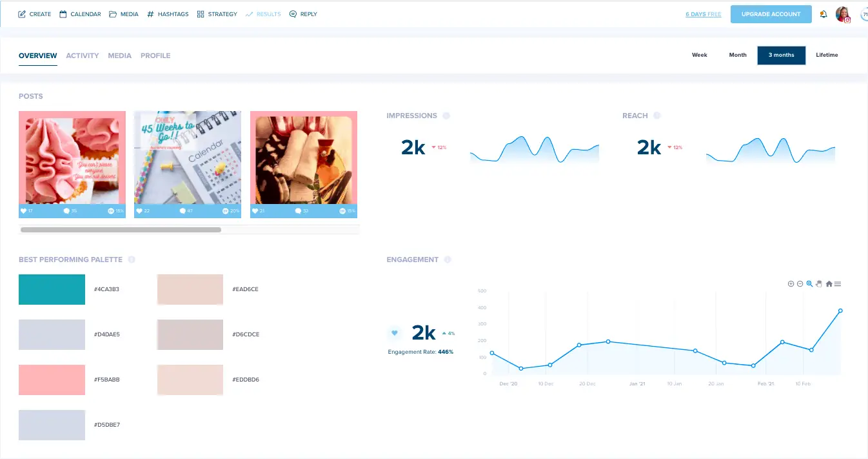Navigate to the Strategy section
This screenshot has height=459, width=868.
tap(217, 14)
